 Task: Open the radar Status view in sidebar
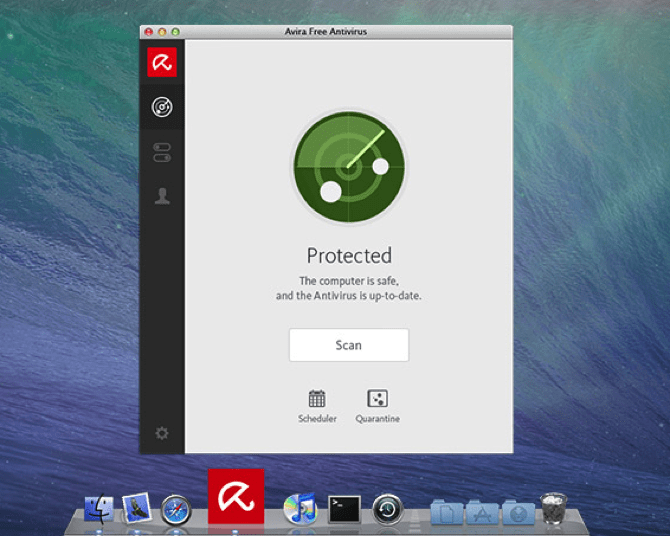click(162, 107)
